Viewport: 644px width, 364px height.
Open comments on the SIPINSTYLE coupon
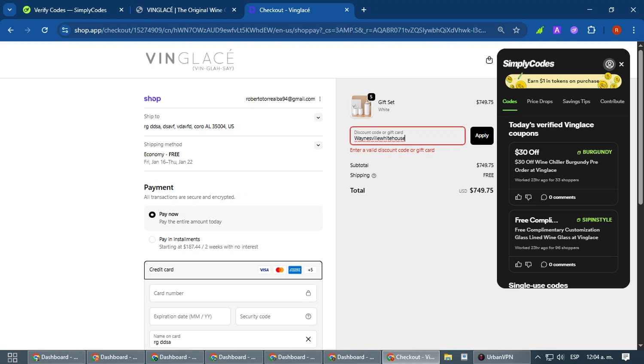pos(558,265)
